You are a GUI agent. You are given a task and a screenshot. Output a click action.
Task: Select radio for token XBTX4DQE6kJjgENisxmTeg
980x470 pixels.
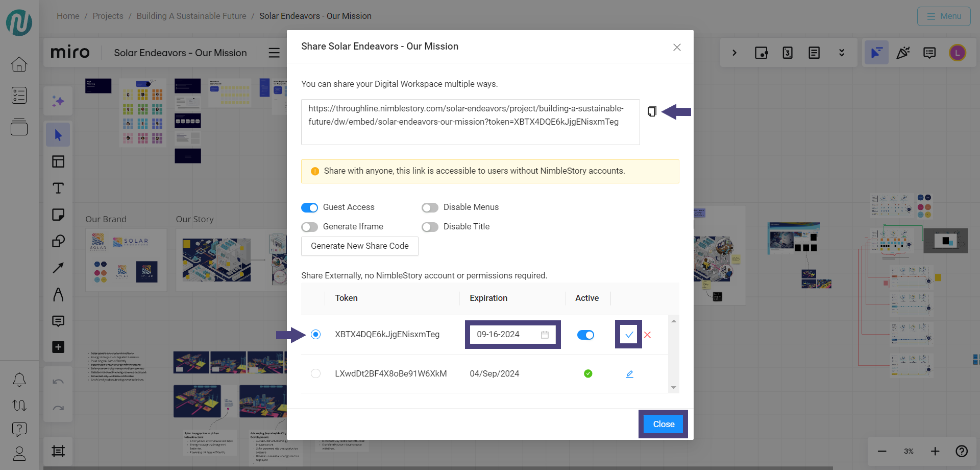[x=316, y=335]
